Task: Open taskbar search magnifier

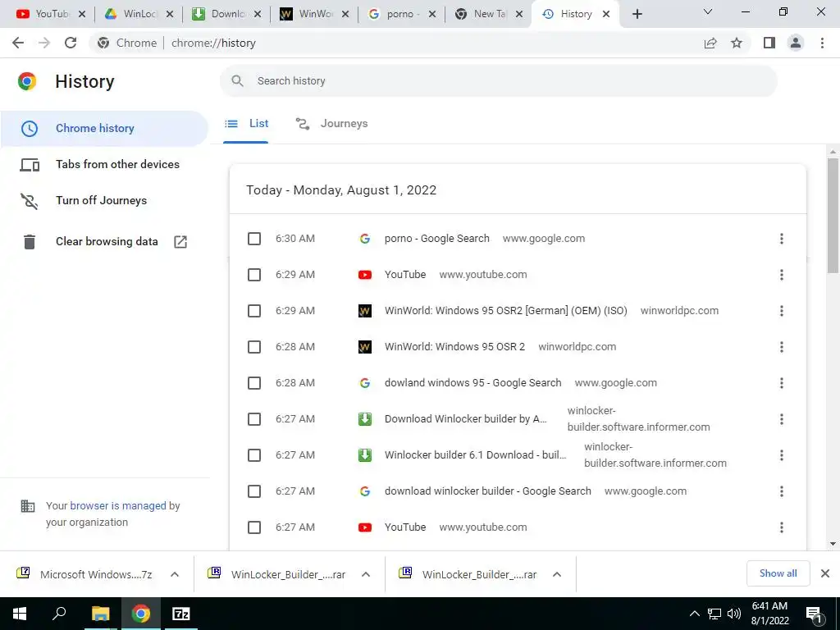Action: point(59,614)
